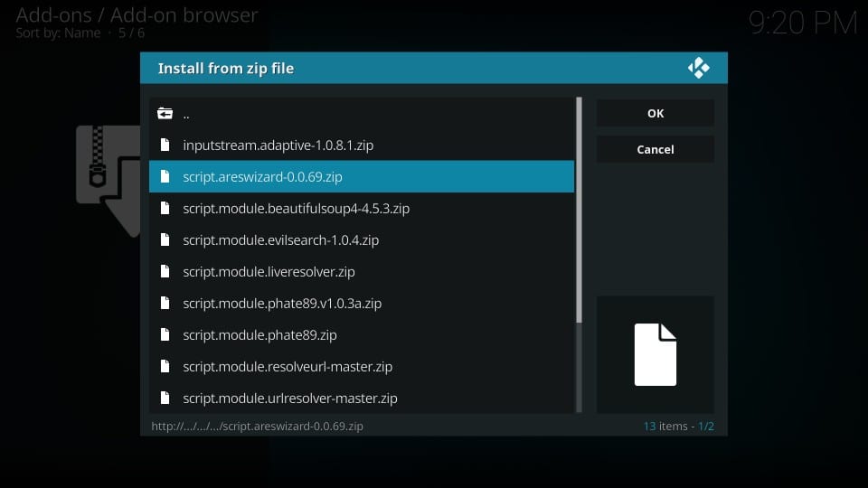868x488 pixels.
Task: Click the 9:20 PM clock
Action: [x=802, y=23]
